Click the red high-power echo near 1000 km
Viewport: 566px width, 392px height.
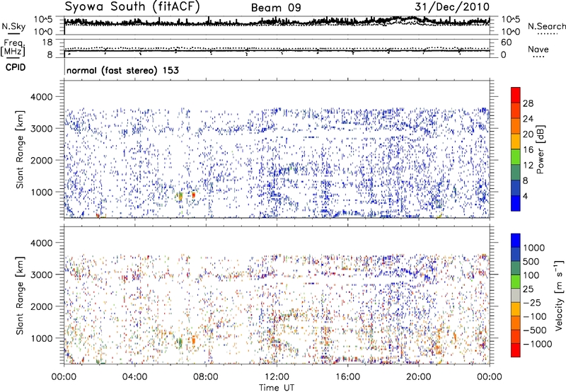click(x=193, y=195)
